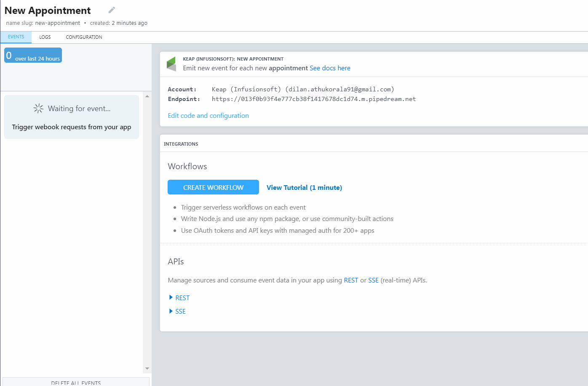Click the Workflows heading
Screen dimensions: 588x386
coord(187,166)
